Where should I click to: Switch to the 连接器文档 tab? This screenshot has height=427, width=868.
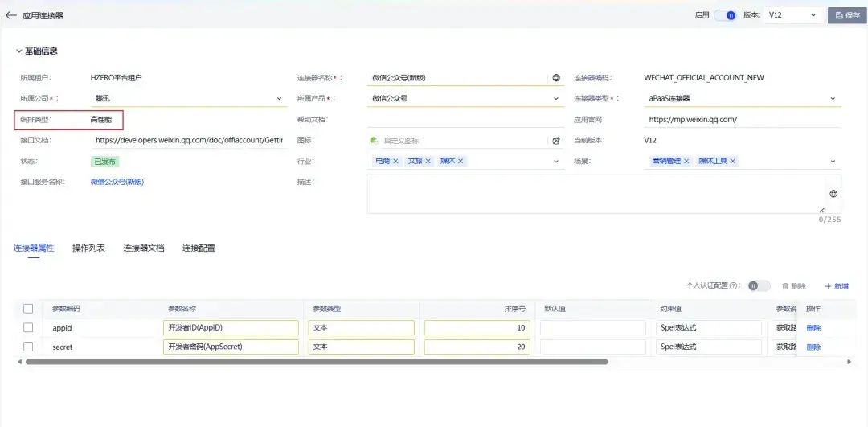[x=144, y=248]
